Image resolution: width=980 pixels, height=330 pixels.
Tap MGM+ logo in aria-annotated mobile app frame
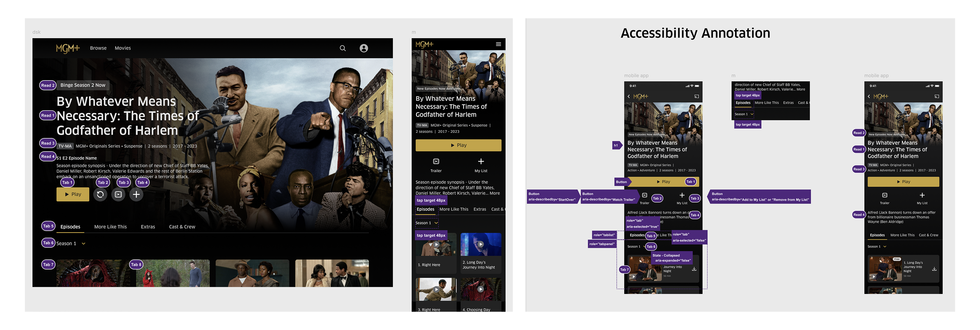pos(641,97)
